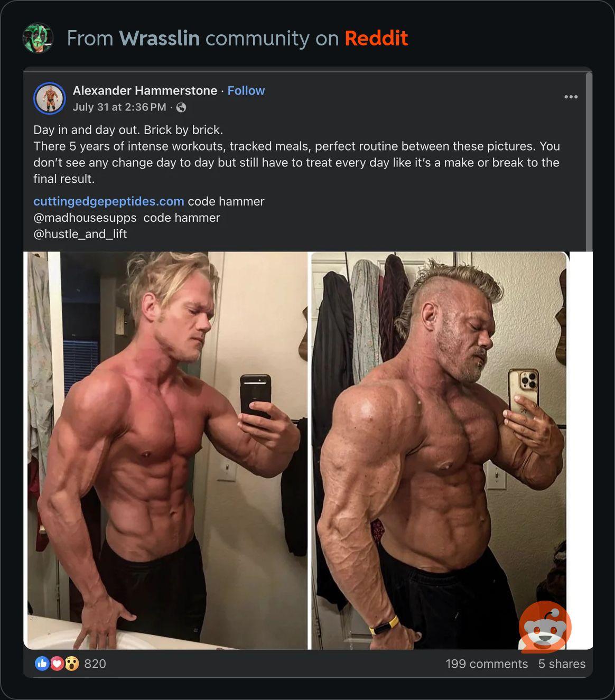This screenshot has width=615, height=700.
Task: Click the public globe privacy icon
Action: click(x=181, y=108)
